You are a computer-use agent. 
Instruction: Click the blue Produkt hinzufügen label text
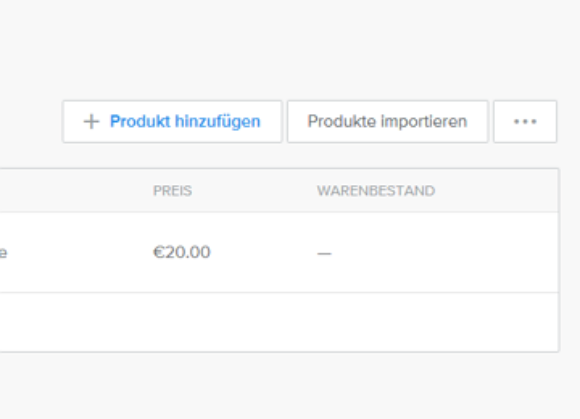[x=185, y=121]
